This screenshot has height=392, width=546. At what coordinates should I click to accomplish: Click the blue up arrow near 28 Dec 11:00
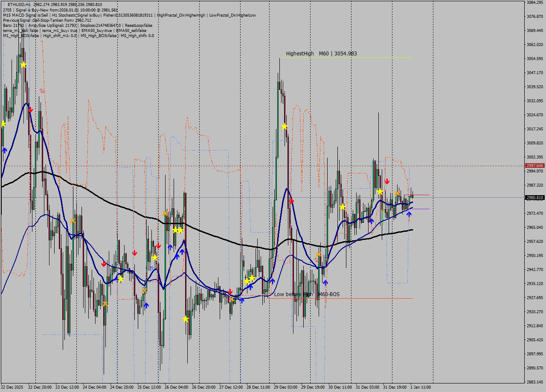pyautogui.click(x=272, y=280)
